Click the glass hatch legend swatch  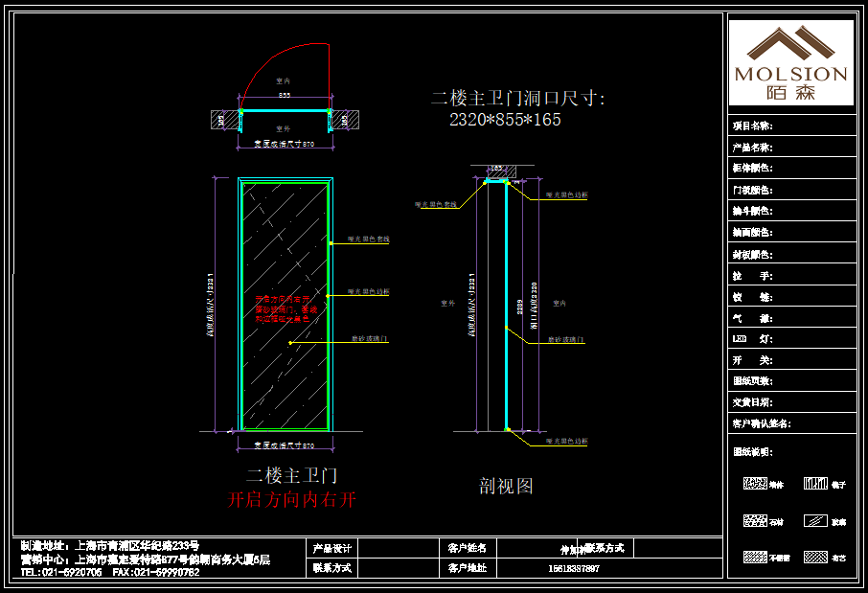[x=814, y=521]
